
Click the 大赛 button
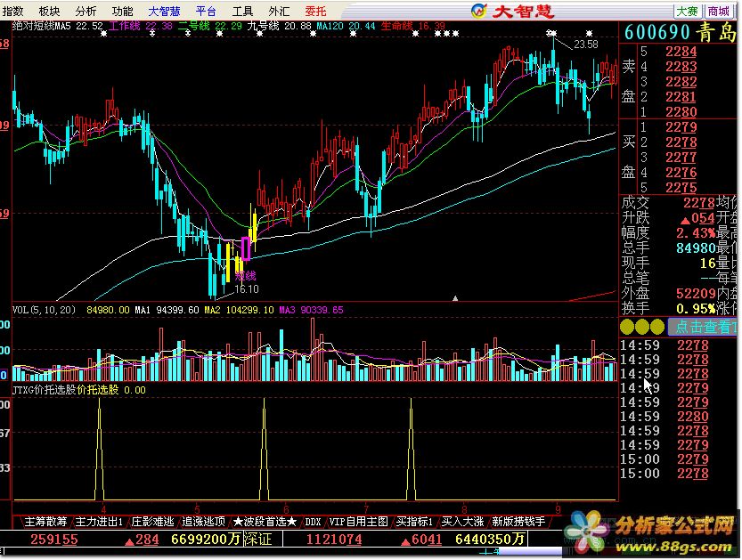tap(688, 11)
